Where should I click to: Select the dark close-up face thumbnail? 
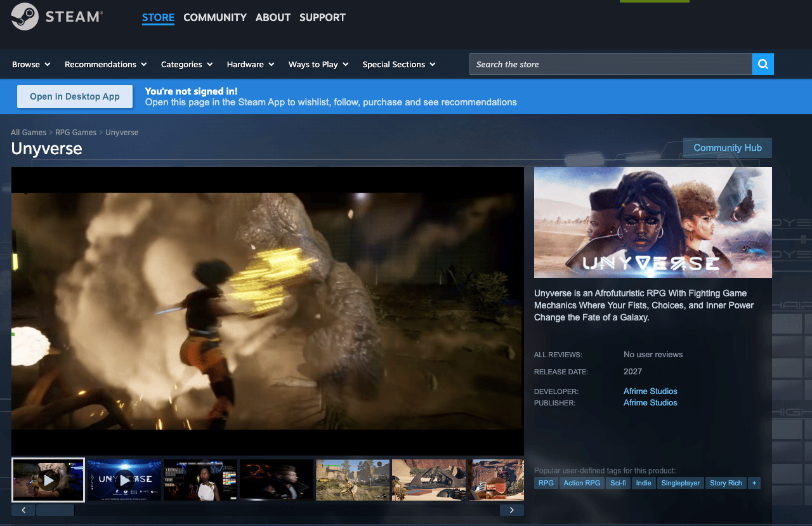coord(277,480)
